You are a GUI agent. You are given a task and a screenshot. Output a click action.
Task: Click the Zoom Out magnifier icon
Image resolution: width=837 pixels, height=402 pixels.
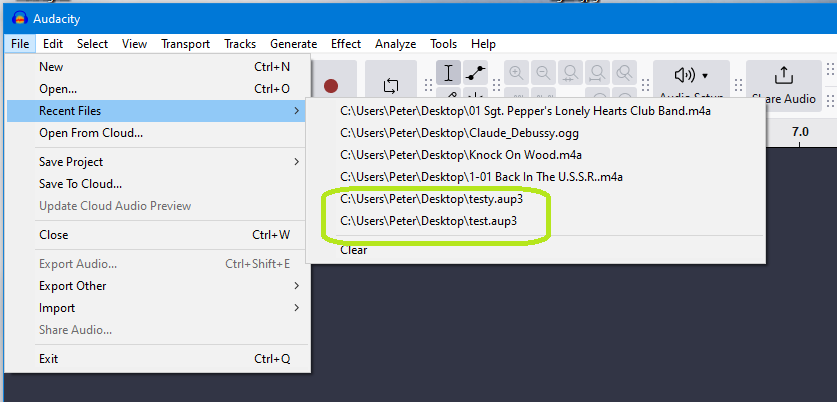click(544, 73)
